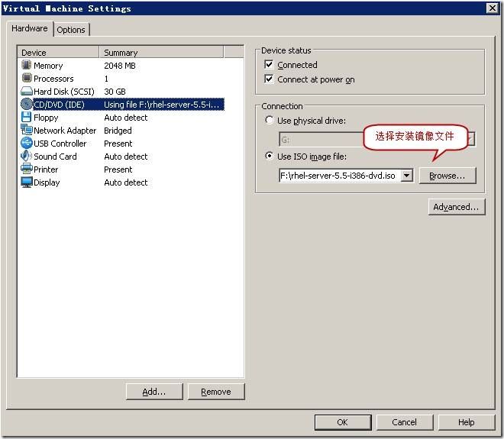The height and width of the screenshot is (439, 504).
Task: Toggle Connect at power on checkbox
Action: 269,79
